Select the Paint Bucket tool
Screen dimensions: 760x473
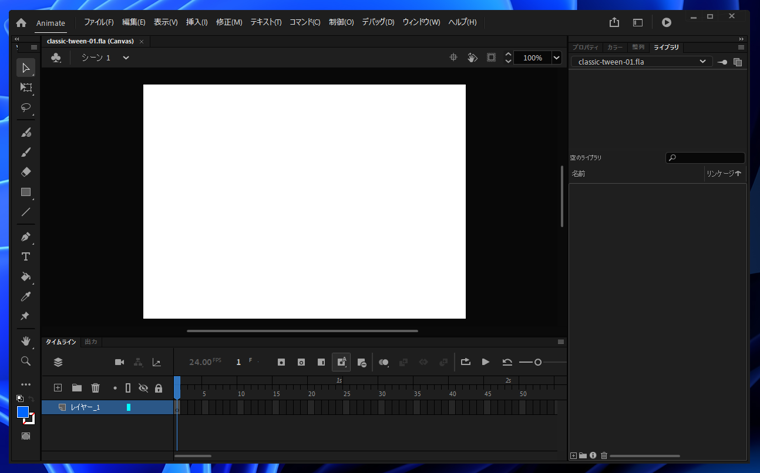[x=26, y=277]
